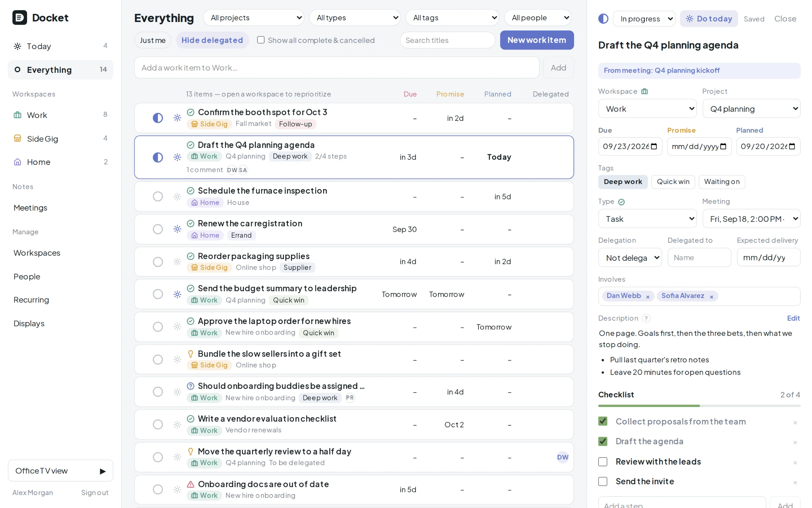Select the Quick win tag
Viewport: 812px width, 508px height.
pos(673,182)
